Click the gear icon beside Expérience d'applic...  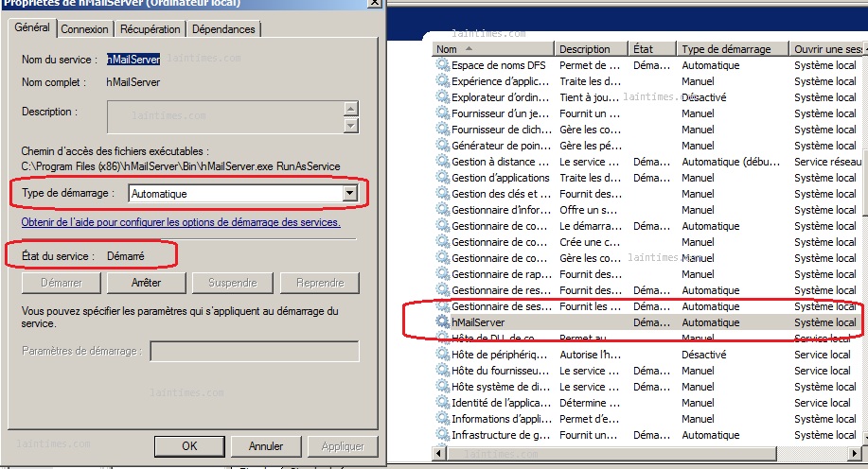pyautogui.click(x=442, y=80)
